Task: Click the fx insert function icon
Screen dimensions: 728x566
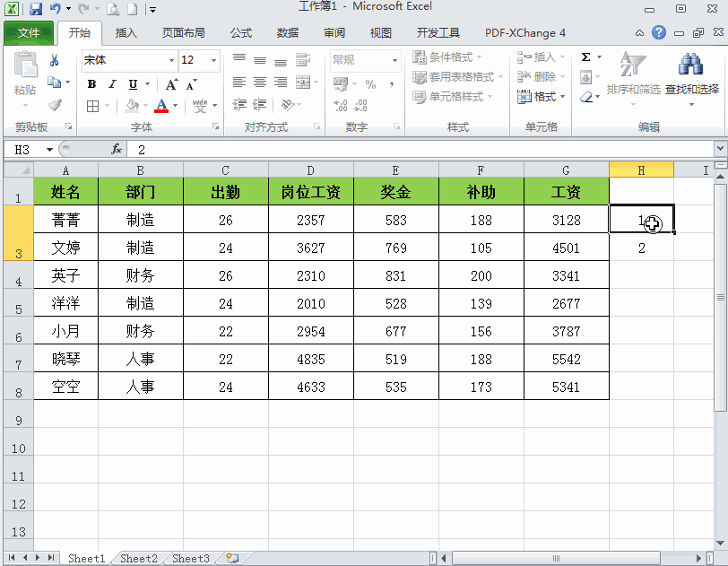Action: pos(117,150)
